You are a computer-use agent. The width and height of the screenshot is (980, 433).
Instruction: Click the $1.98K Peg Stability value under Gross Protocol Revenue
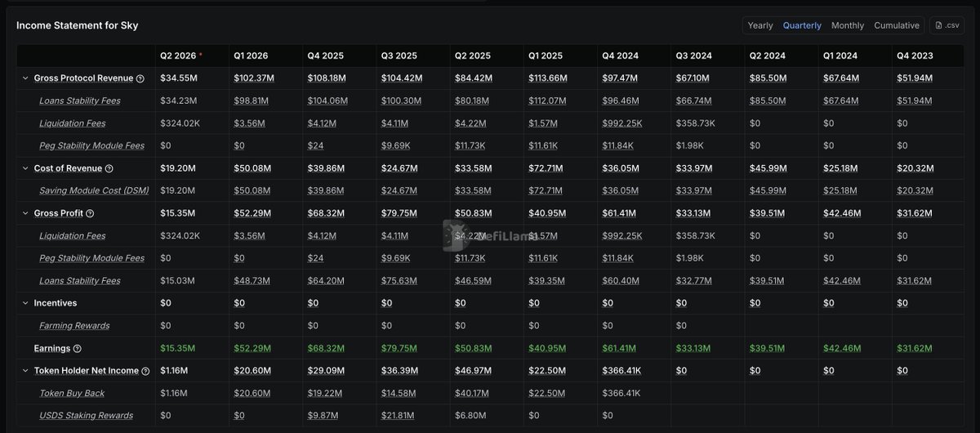pos(691,145)
